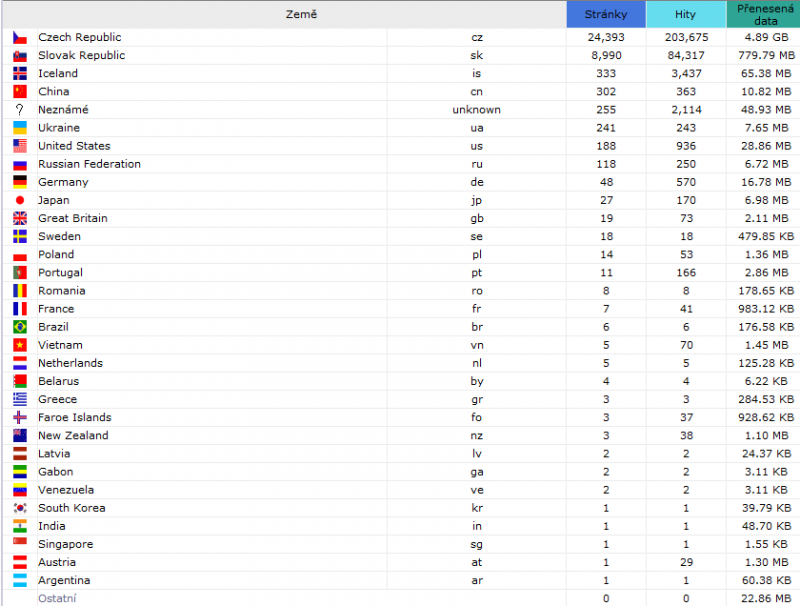Click the green Přenesená data header
800x606 pixels.
point(763,14)
